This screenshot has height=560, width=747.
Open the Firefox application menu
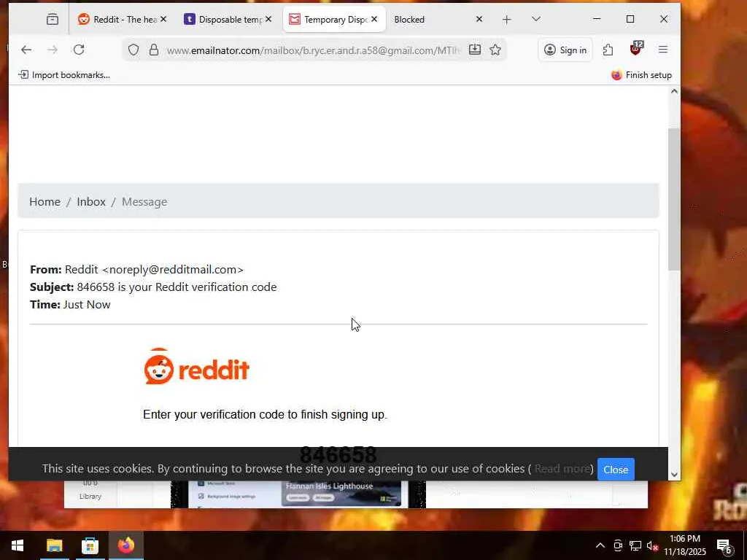tap(663, 50)
